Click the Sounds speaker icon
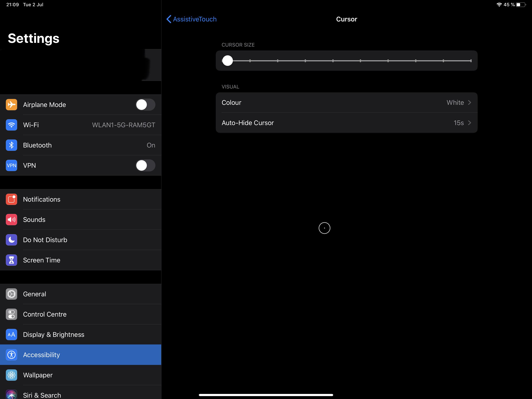532x399 pixels. click(11, 220)
